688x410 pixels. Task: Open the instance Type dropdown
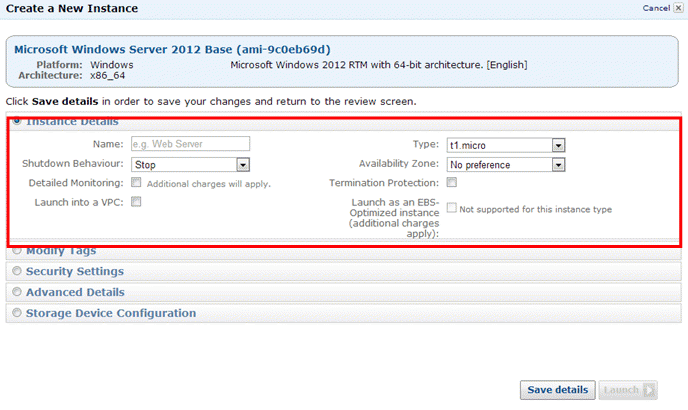point(505,145)
